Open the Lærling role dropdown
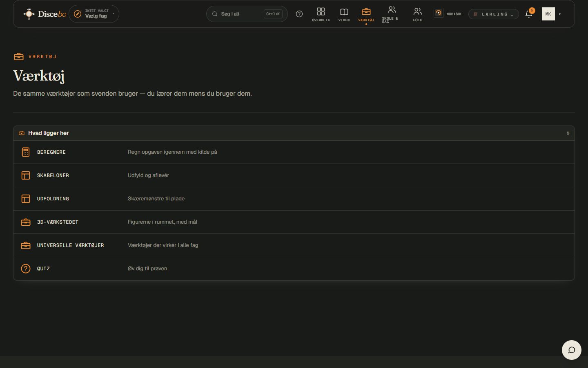The width and height of the screenshot is (588, 368). coord(493,14)
